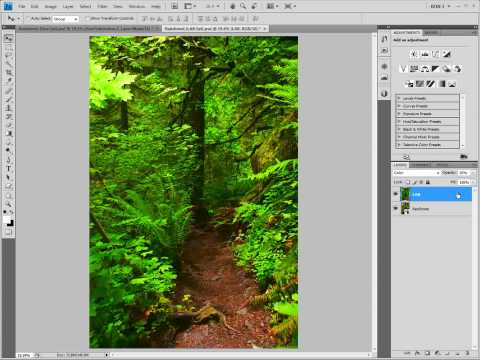The image size is (480, 360).
Task: Click the Delete layer trash icon
Action: pos(467,353)
